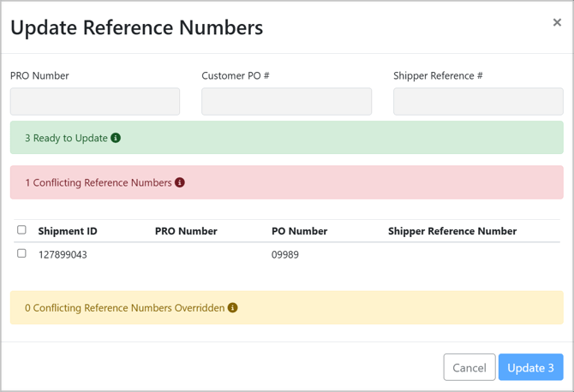
Task: Click info icon in the yellow overridden banner
Action: pos(232,307)
